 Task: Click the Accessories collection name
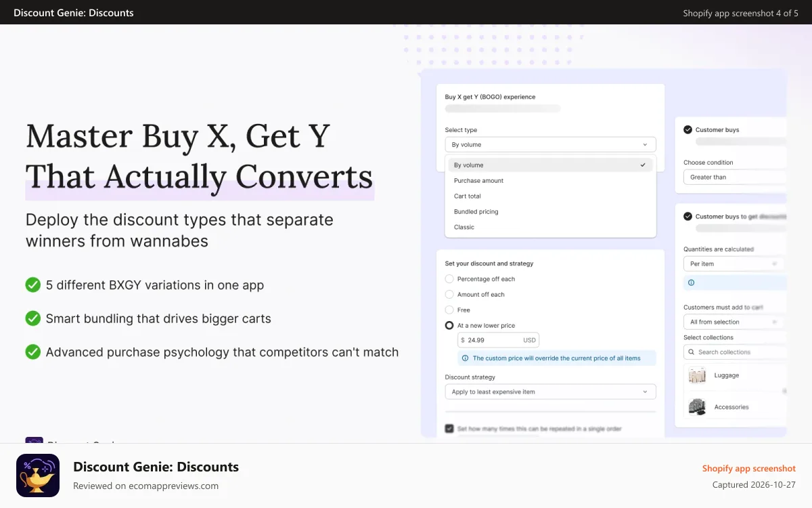(x=731, y=407)
